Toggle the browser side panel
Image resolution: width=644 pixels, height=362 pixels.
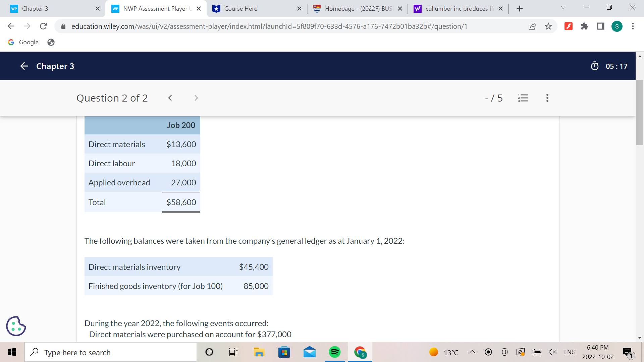click(x=601, y=26)
